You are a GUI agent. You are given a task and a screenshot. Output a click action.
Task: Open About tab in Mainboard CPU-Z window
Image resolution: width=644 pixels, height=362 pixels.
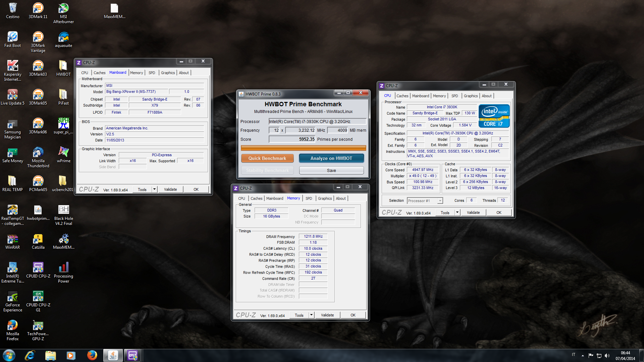(183, 73)
